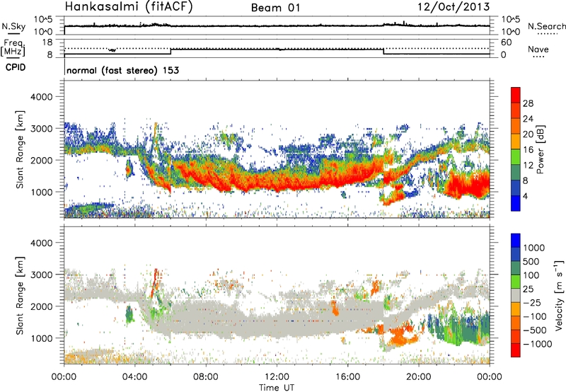Click the '18' frequency axis tick
Viewport: 566px width, 392px height.
47,42
